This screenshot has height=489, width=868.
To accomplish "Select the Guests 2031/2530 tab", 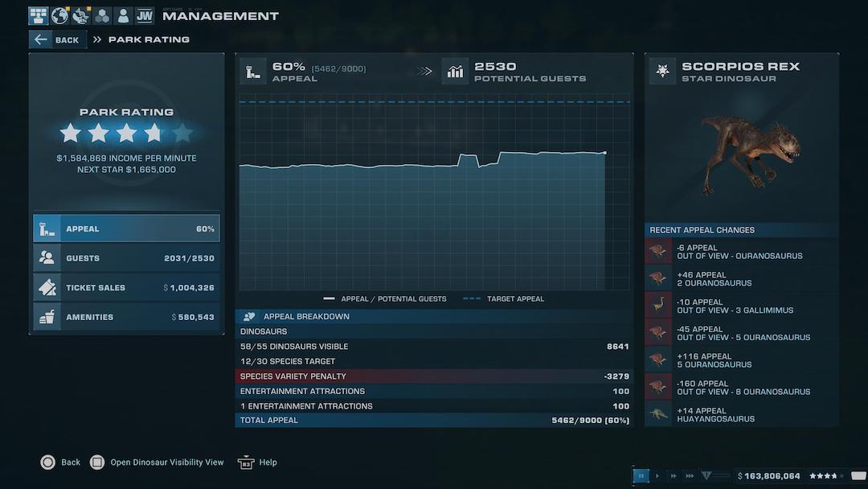I will (x=126, y=258).
